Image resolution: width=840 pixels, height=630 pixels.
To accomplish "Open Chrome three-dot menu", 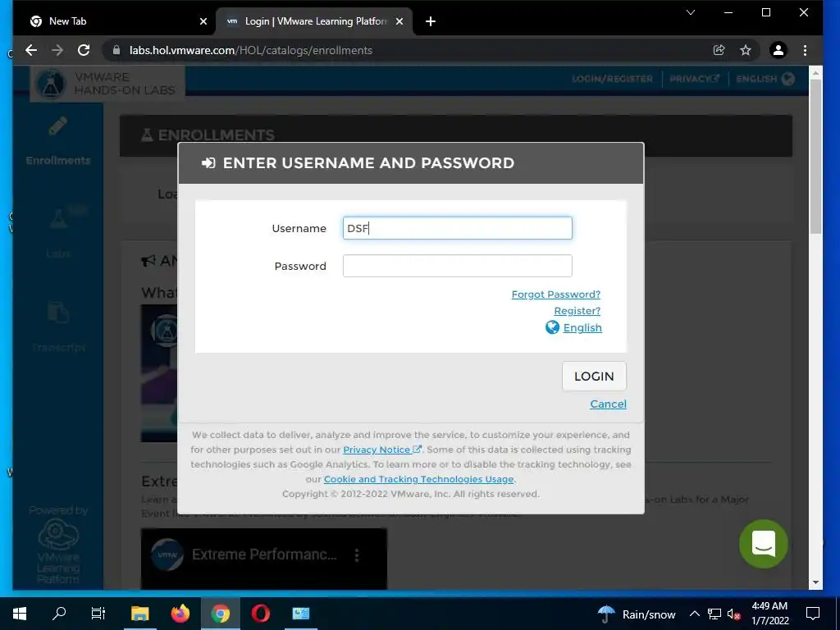I will pos(805,50).
